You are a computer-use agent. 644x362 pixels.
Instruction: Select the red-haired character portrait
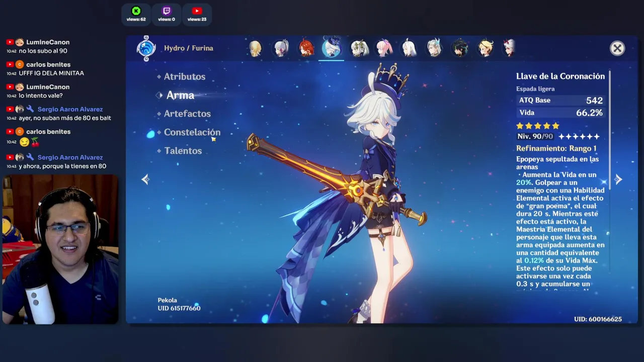(306, 48)
